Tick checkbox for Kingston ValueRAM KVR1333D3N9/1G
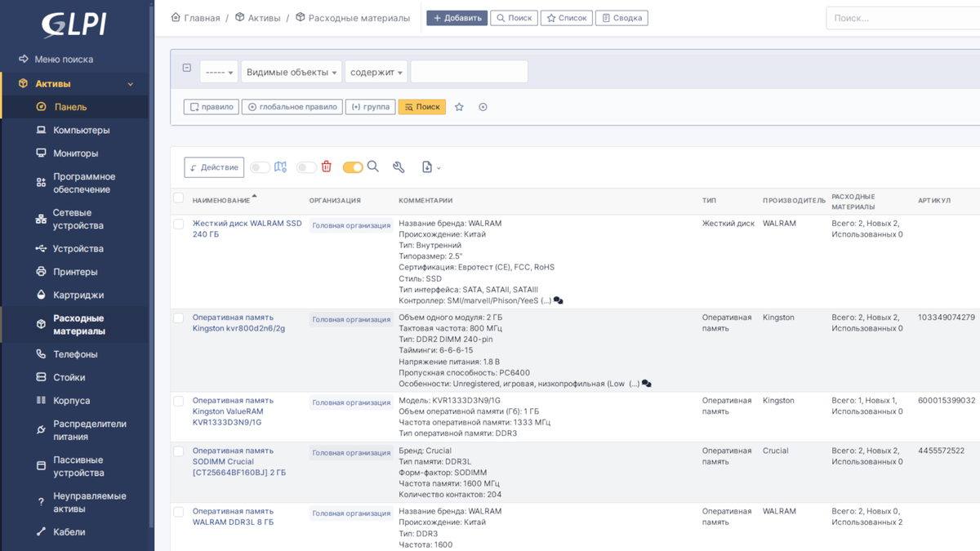Viewport: 980px width, 551px height. 178,402
